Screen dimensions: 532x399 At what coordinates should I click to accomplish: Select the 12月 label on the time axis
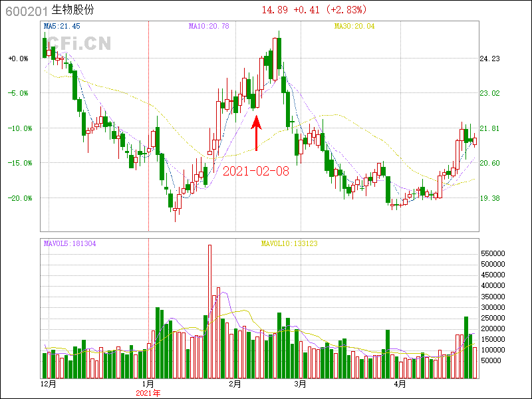tap(49, 384)
